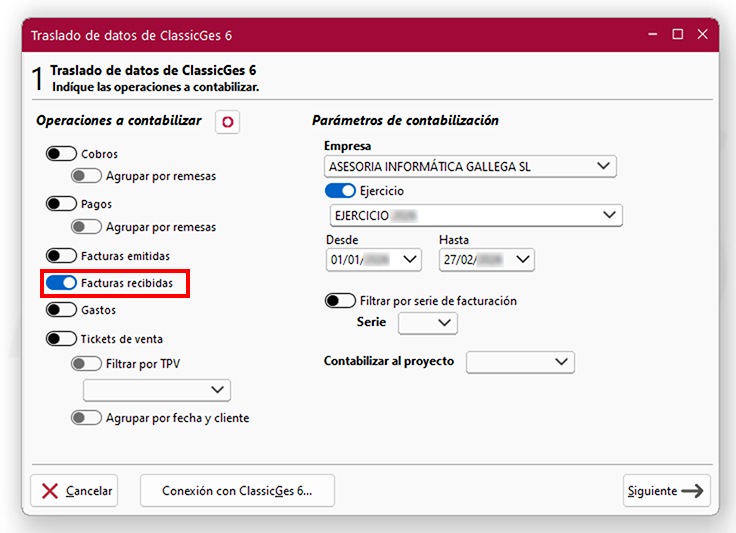This screenshot has width=736, height=533.
Task: Toggle Agrupar por remesas under Pagos
Action: click(x=86, y=227)
